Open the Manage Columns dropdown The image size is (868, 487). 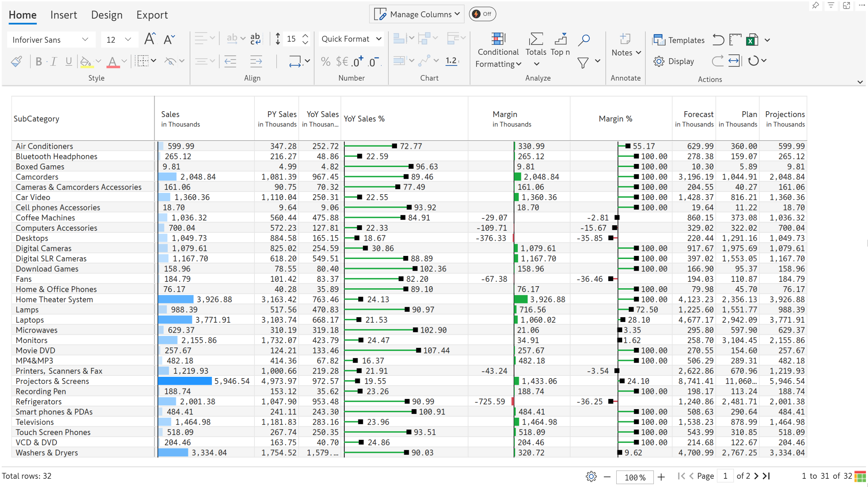(x=417, y=14)
